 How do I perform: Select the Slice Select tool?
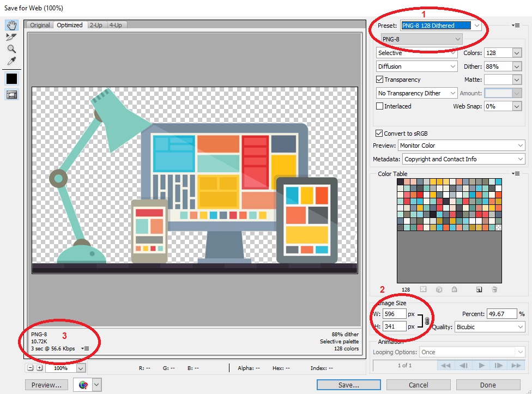pos(11,37)
